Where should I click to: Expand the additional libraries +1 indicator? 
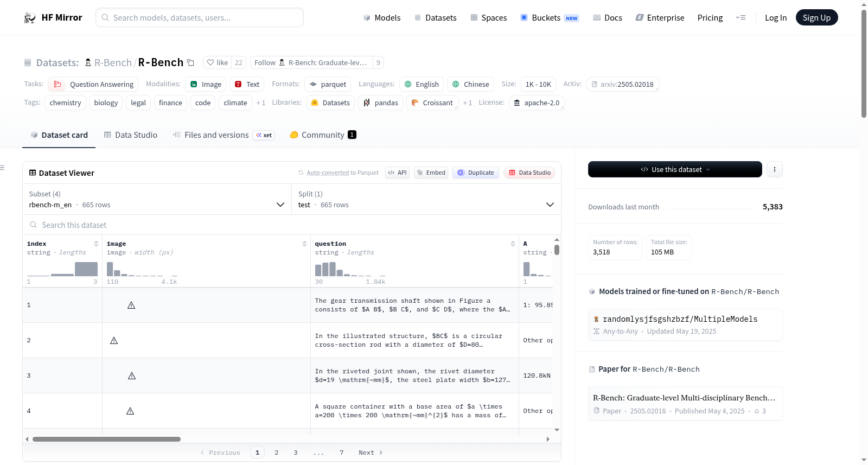tap(468, 103)
